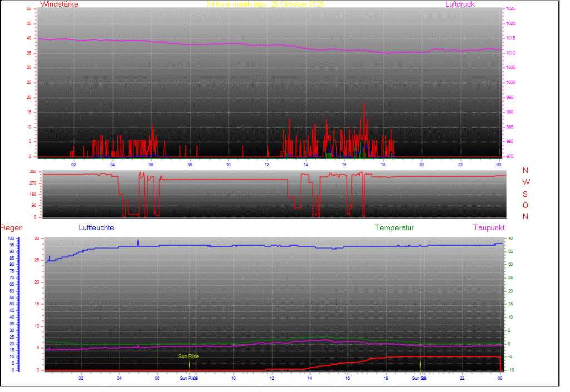The image size is (570, 392).
Task: Select the red Regen label
Action: [x=11, y=228]
